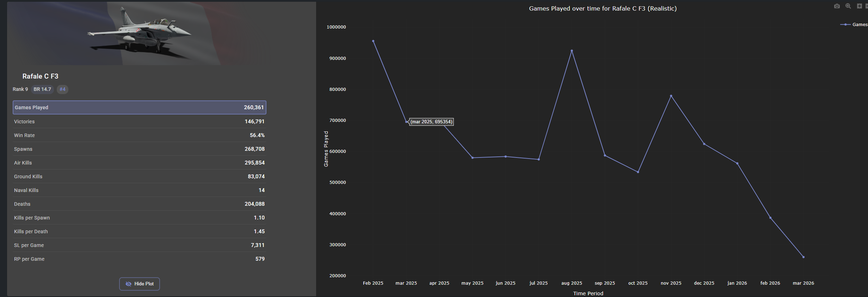
Task: Pick the Air Kills row to plot
Action: (x=139, y=163)
